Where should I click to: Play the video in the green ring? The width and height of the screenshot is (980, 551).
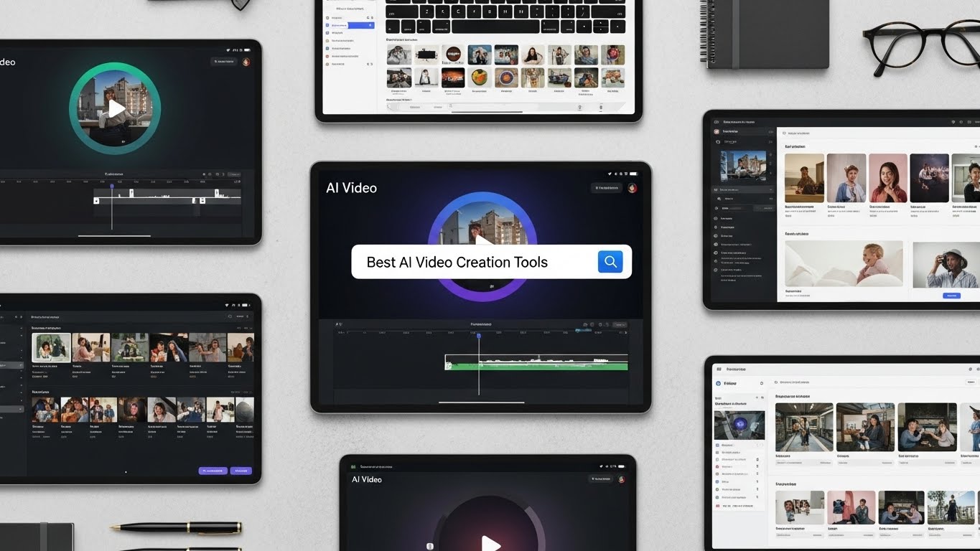click(x=116, y=108)
